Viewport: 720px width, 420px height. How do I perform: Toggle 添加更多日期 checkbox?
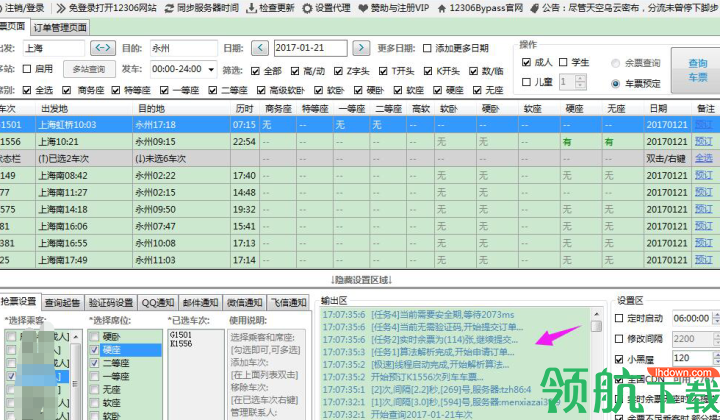tap(427, 48)
